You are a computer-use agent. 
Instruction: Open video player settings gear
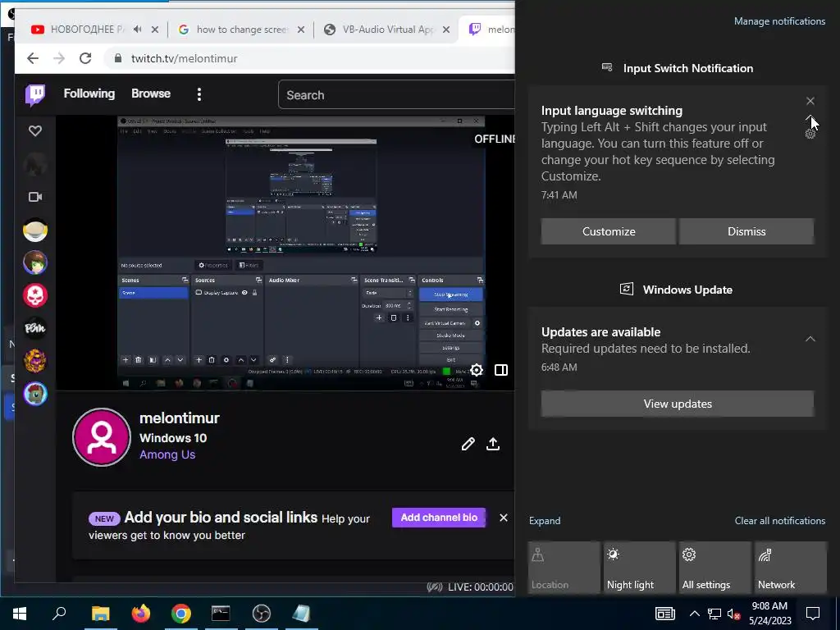(x=477, y=370)
